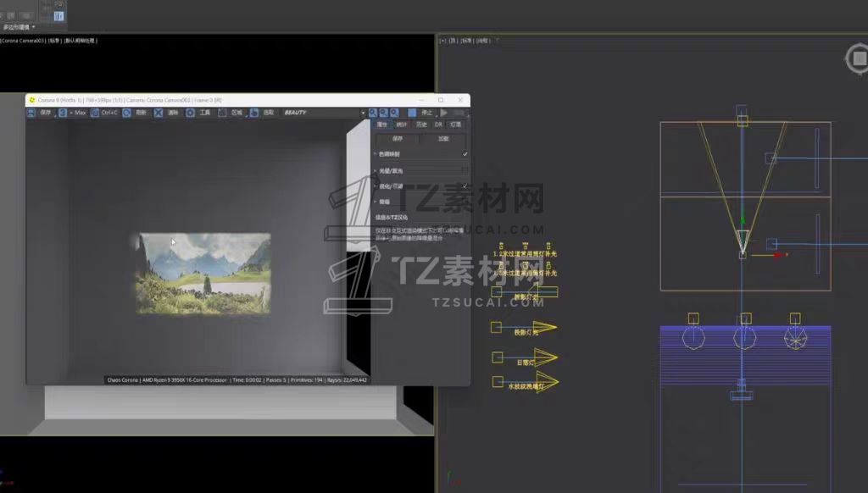The height and width of the screenshot is (493, 868).
Task: Select the middle round spotlight in top view
Action: coord(744,337)
